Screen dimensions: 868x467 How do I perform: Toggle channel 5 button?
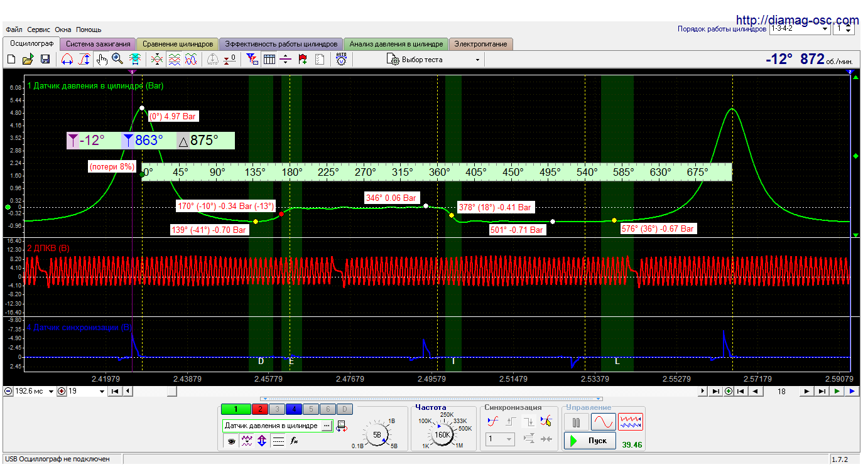coord(310,409)
